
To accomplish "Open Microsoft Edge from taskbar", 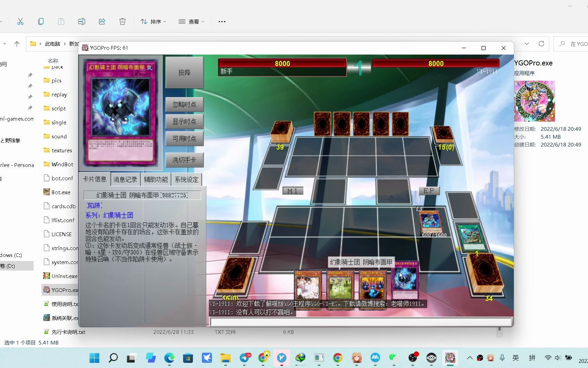I will (169, 358).
